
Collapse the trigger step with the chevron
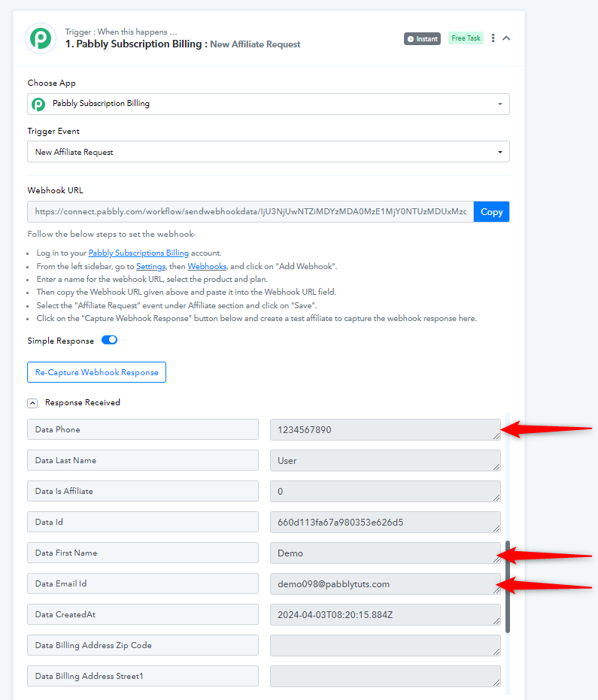point(506,38)
